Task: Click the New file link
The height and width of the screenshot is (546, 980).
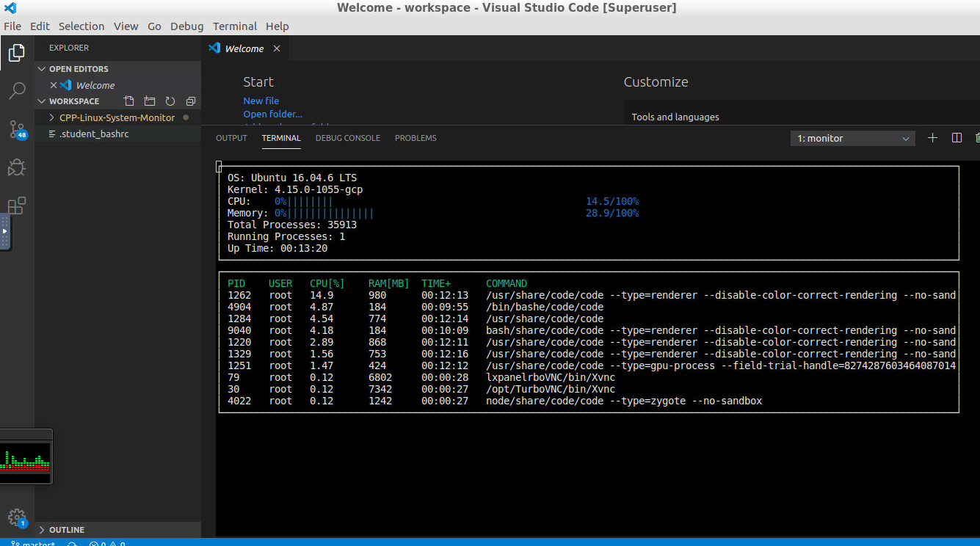Action: click(261, 101)
